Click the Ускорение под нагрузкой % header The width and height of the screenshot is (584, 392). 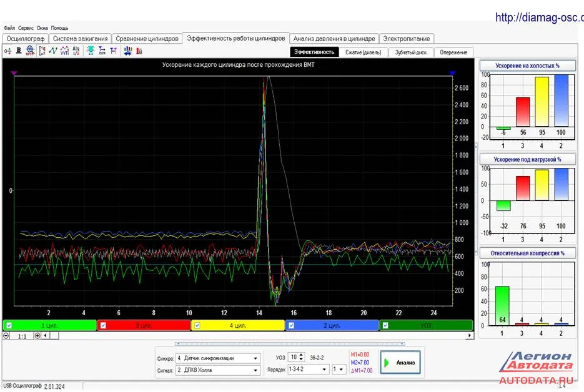tap(527, 159)
